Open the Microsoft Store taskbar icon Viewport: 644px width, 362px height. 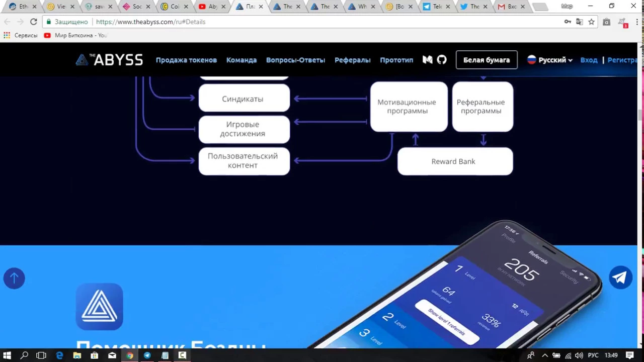point(95,355)
